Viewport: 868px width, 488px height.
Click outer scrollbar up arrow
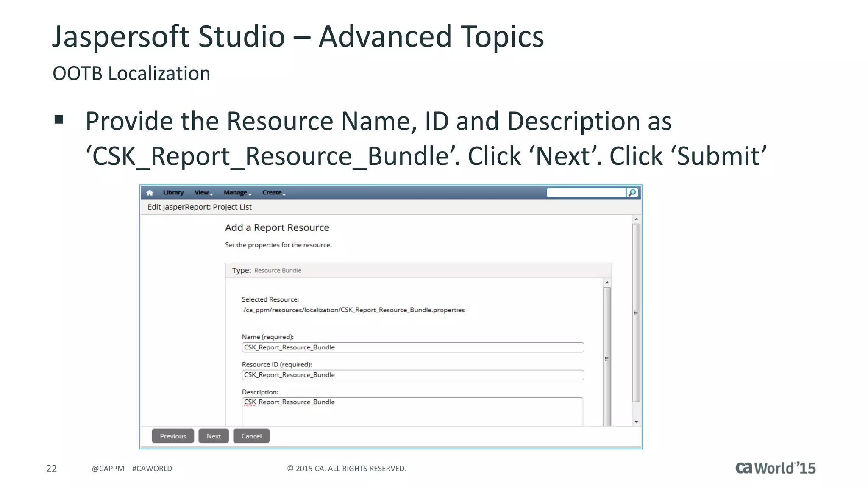636,219
